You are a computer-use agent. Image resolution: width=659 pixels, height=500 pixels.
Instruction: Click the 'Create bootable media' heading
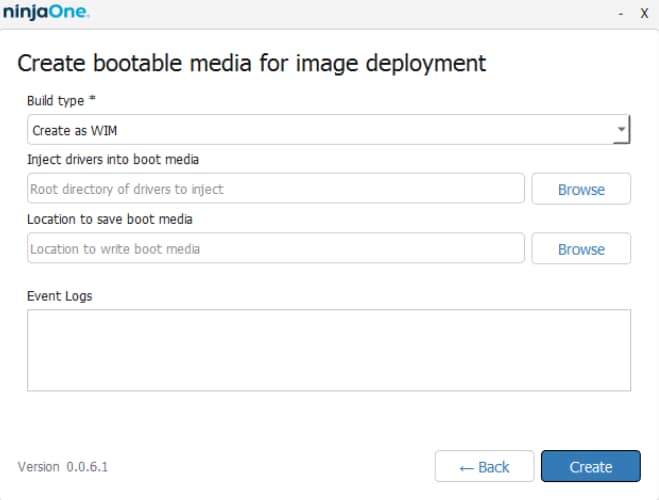252,63
